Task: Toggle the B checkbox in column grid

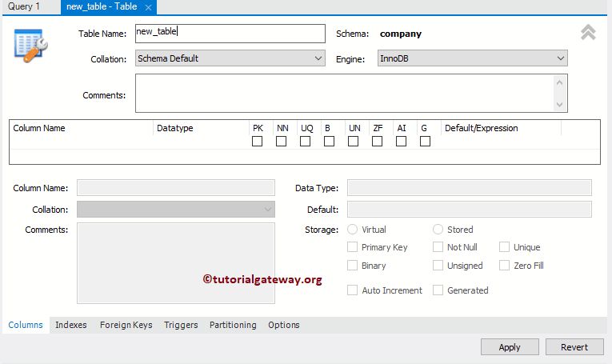Action: [329, 142]
